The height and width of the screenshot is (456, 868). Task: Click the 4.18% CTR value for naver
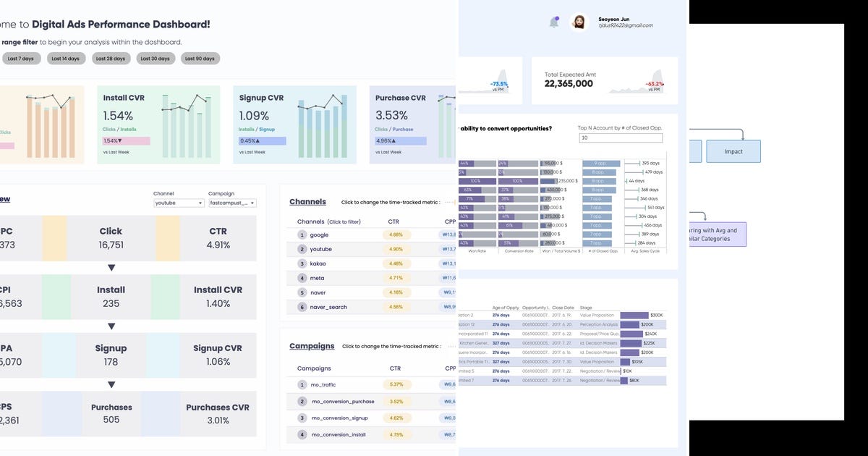click(396, 292)
